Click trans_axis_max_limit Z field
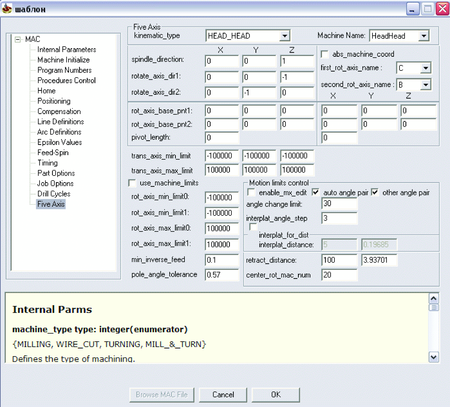The image size is (450, 407). coord(297,170)
